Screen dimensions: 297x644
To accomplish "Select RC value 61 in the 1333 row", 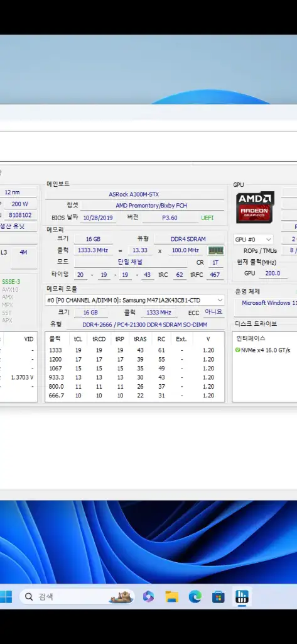I will coord(161,350).
